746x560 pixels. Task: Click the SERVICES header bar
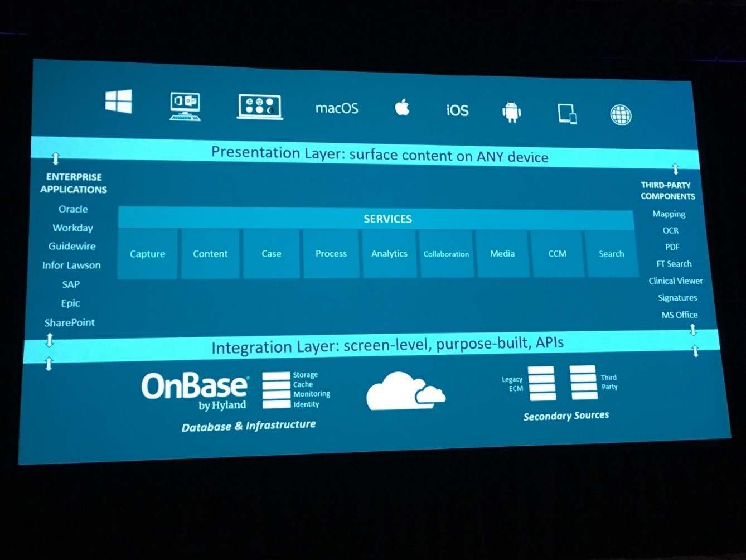(376, 218)
